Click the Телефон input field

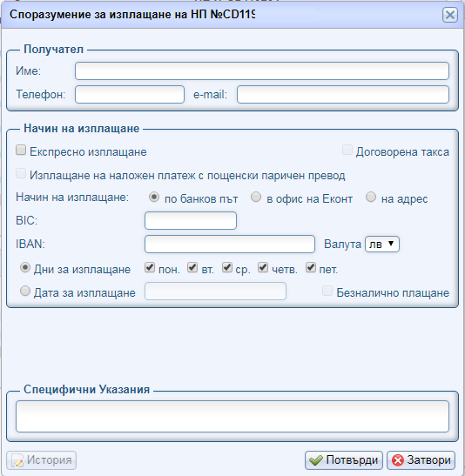(x=130, y=94)
